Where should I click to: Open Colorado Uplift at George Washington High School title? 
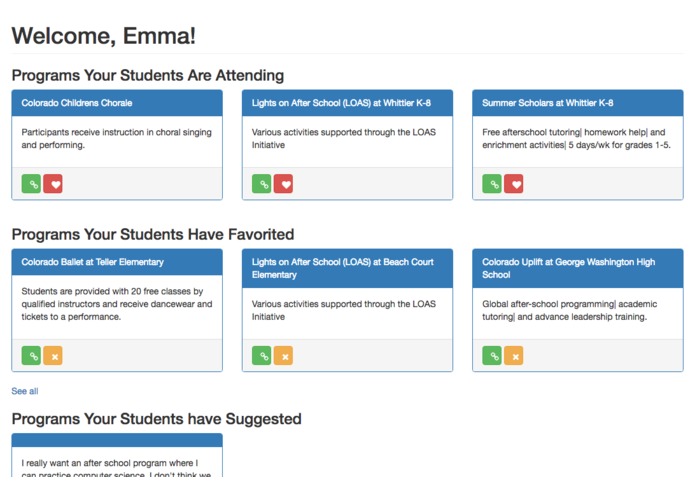(569, 268)
